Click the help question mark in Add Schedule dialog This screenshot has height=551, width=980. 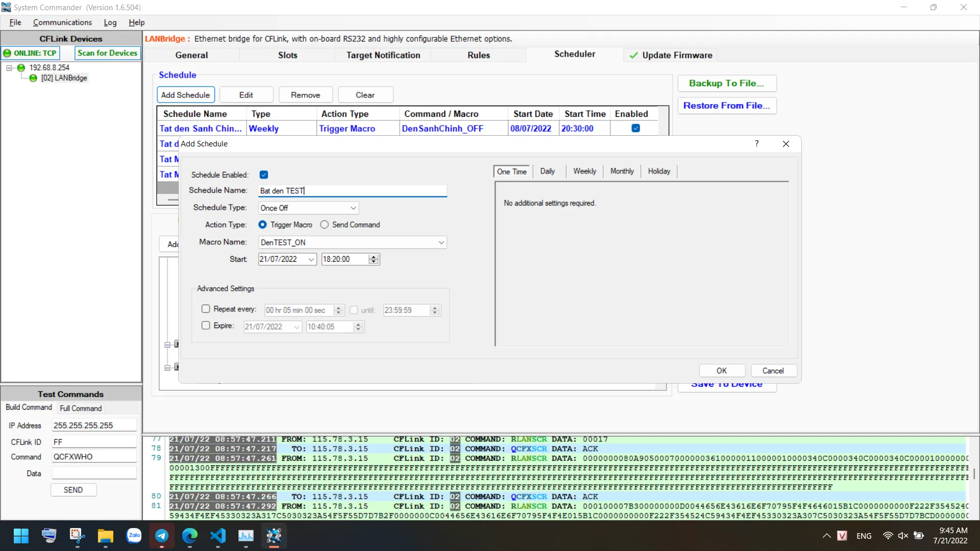pos(756,144)
